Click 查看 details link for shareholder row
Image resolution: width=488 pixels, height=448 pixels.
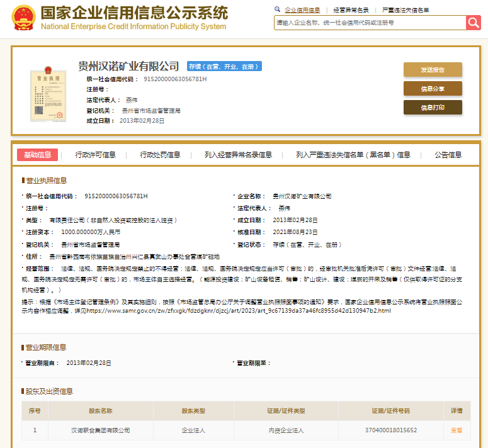[457, 430]
